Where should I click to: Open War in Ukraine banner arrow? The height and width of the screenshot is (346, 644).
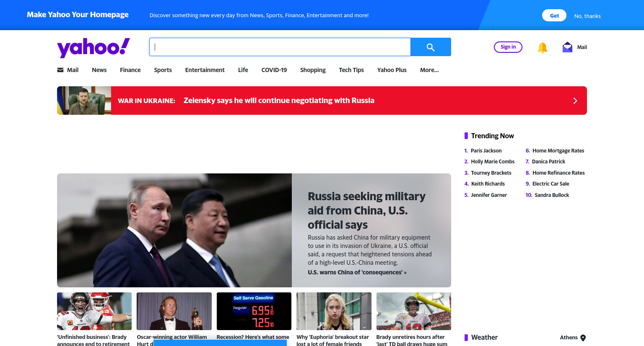pos(575,101)
